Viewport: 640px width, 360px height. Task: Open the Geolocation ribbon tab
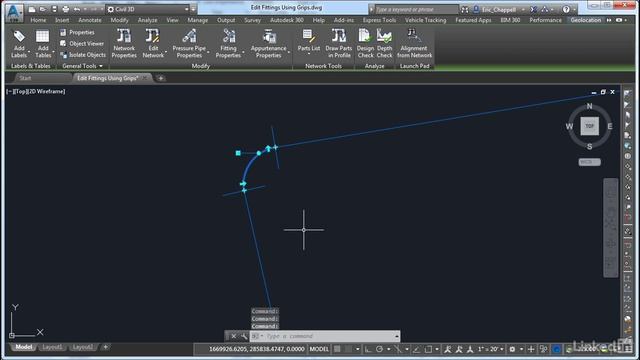click(x=586, y=20)
